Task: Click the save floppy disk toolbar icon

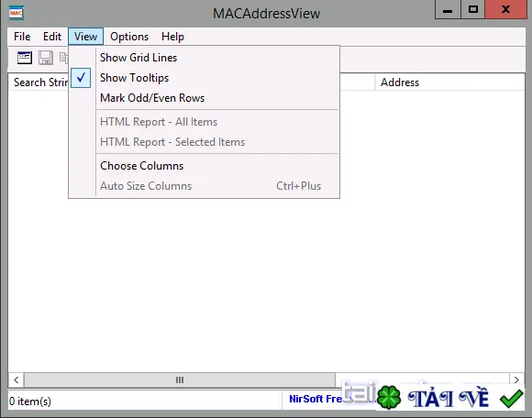Action: tap(46, 58)
